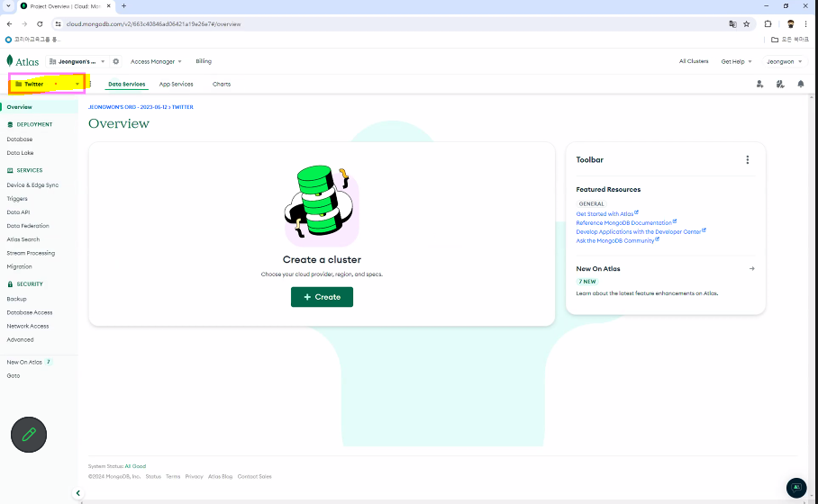This screenshot has width=818, height=504.
Task: Open Device & Edge Sync
Action: click(32, 185)
